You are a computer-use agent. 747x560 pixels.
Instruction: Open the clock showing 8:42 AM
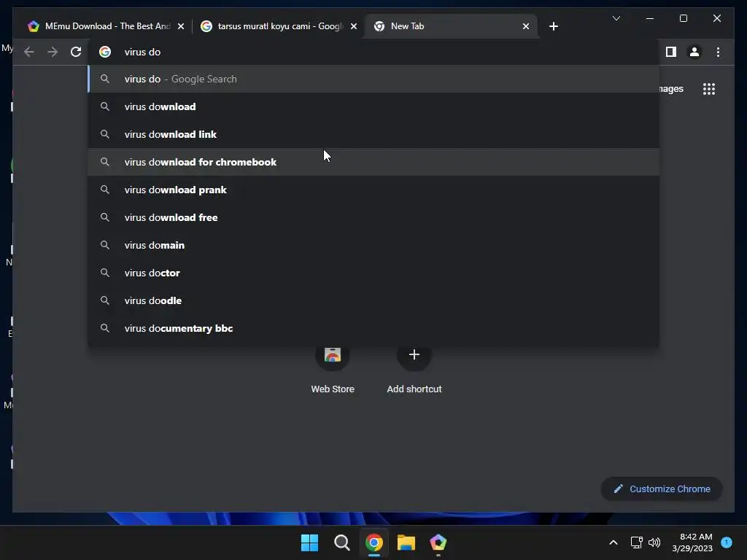(692, 542)
